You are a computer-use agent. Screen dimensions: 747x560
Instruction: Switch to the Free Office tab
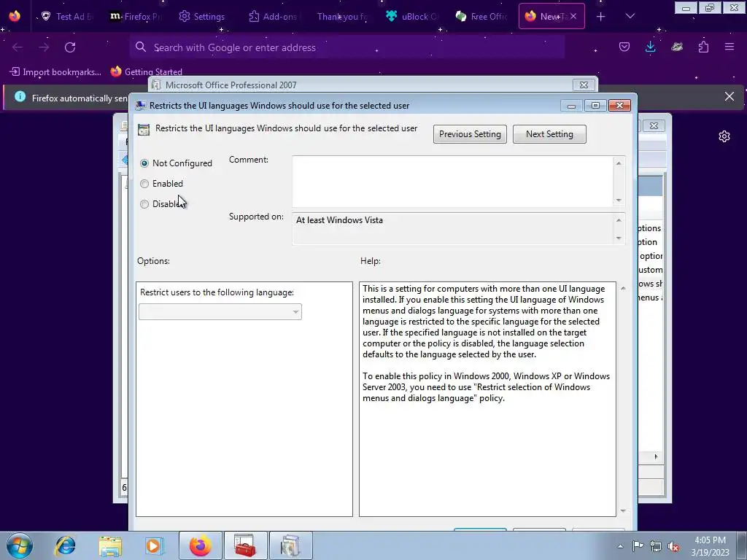[x=480, y=16]
